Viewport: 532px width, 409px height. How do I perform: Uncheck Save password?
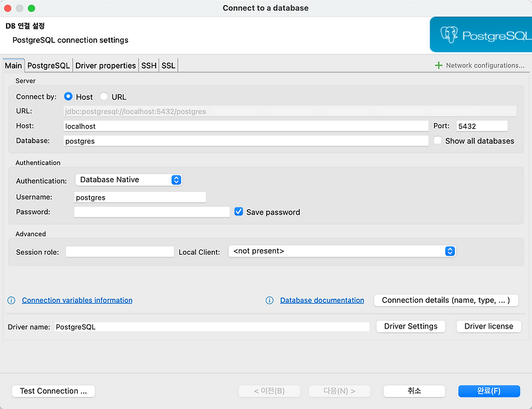[x=239, y=211]
